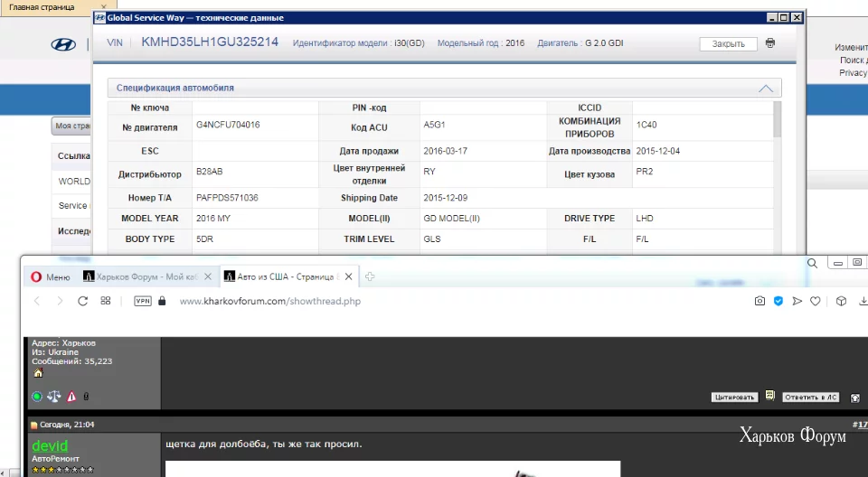Click the small IP info icon in post footer
Viewport: 868px width, 477px height.
pos(86,397)
